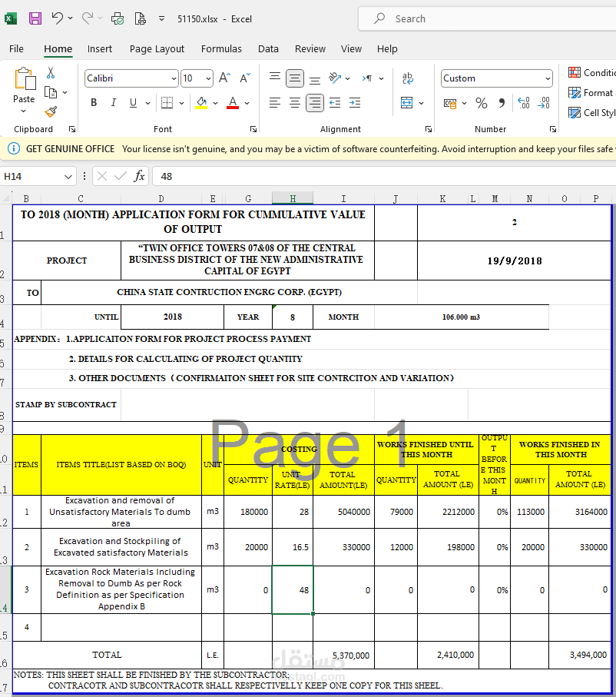
Task: Open the font size 10 dropdown
Action: point(208,78)
